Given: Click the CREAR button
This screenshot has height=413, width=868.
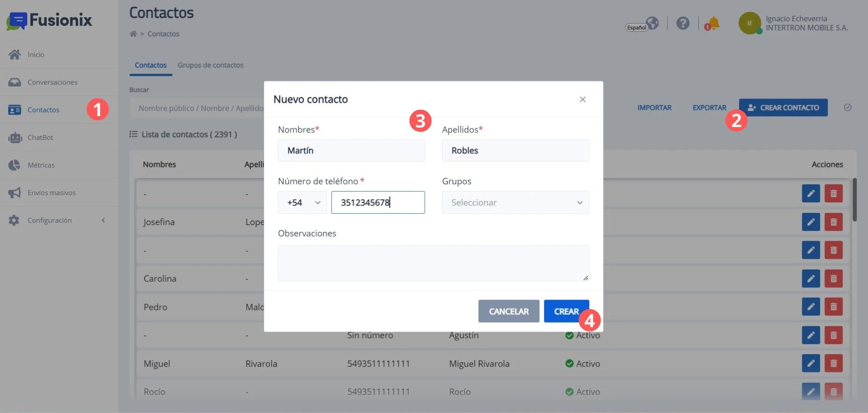Looking at the screenshot, I should point(566,311).
